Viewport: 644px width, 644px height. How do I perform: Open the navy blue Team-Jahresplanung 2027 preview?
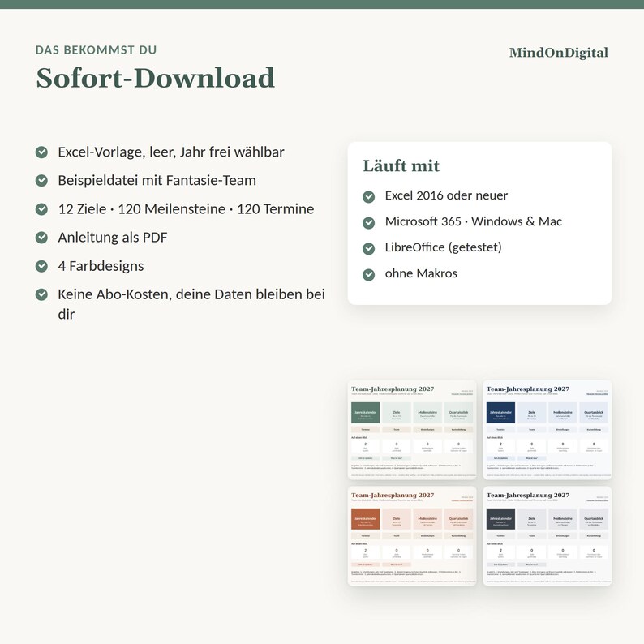coord(547,430)
